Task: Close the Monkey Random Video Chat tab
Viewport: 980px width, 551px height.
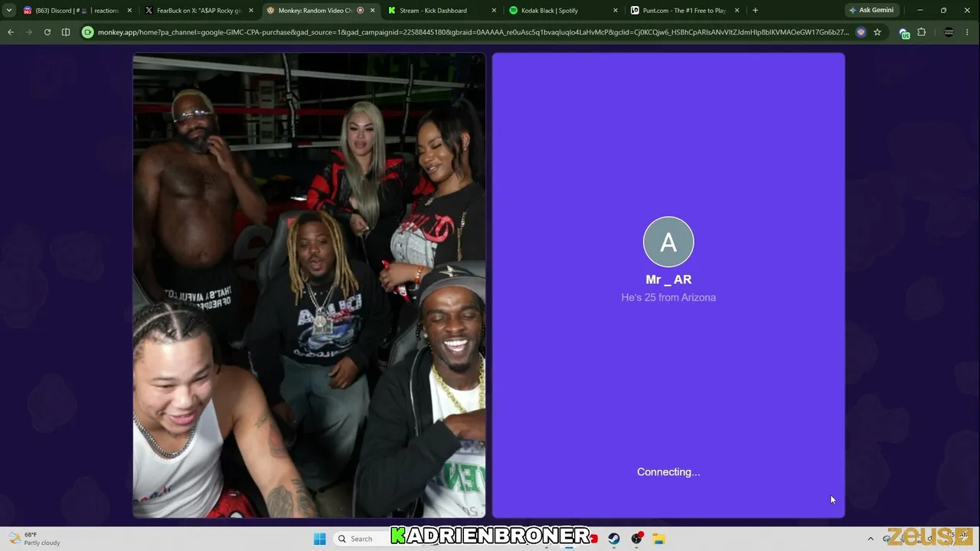Action: [373, 11]
